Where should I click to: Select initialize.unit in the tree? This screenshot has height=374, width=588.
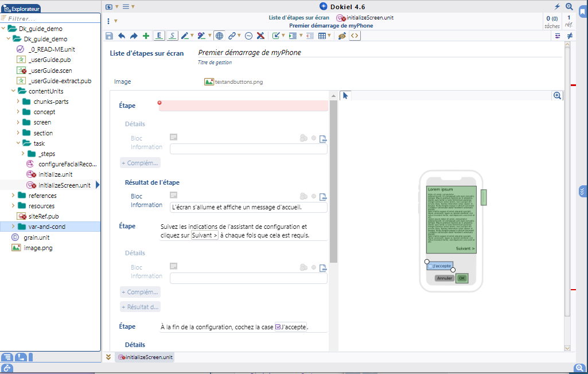coord(56,174)
